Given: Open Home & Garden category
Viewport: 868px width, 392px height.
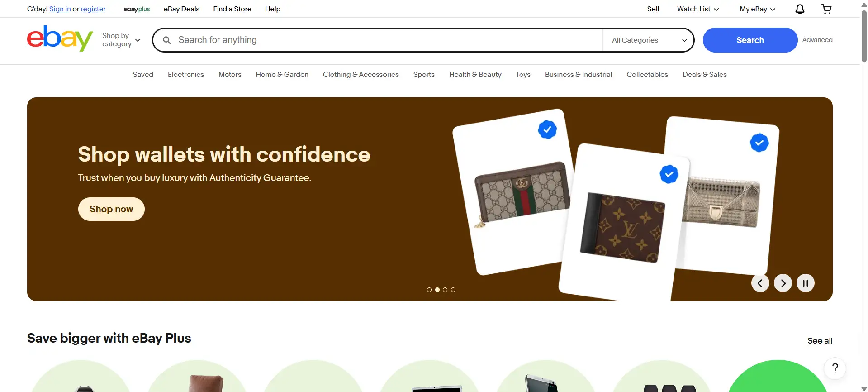Looking at the screenshot, I should tap(282, 75).
